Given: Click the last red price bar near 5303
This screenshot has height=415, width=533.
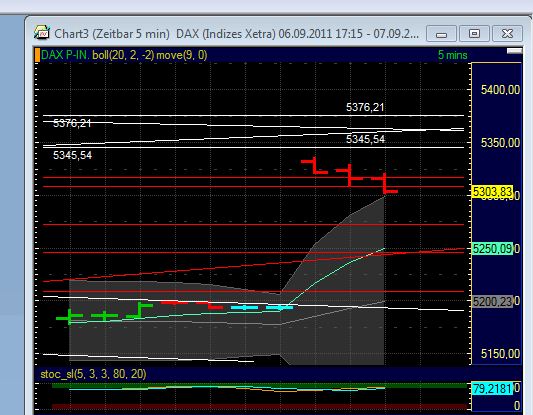Looking at the screenshot, I should 384,184.
